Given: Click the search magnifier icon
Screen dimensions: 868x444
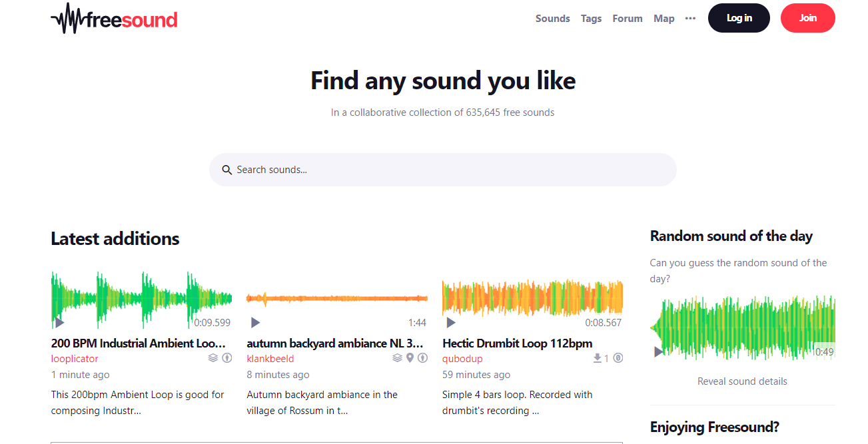Looking at the screenshot, I should 227,170.
